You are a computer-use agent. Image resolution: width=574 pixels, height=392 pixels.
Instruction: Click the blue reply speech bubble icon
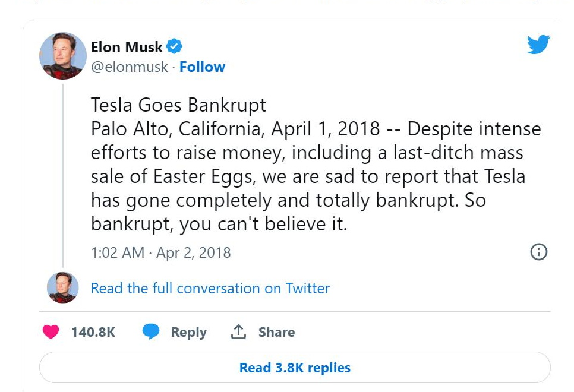point(151,332)
